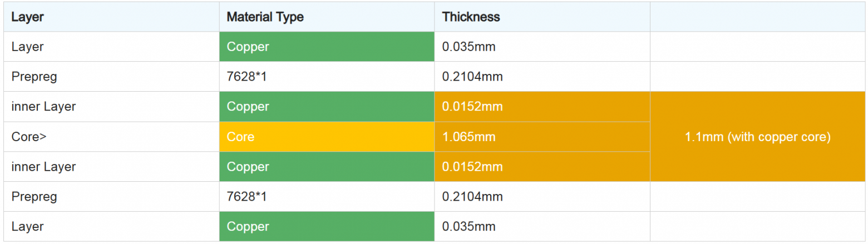Select the topmost "Layer" row name cell

coord(28,47)
